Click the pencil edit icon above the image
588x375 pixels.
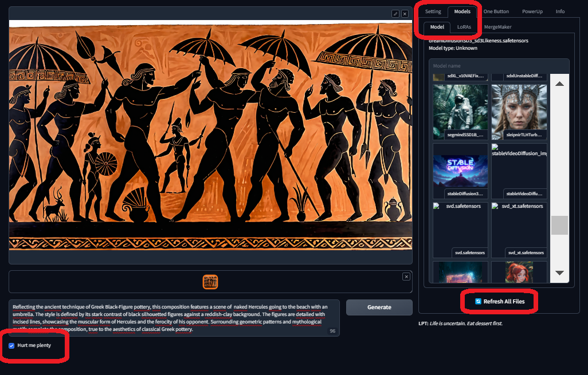pos(395,14)
